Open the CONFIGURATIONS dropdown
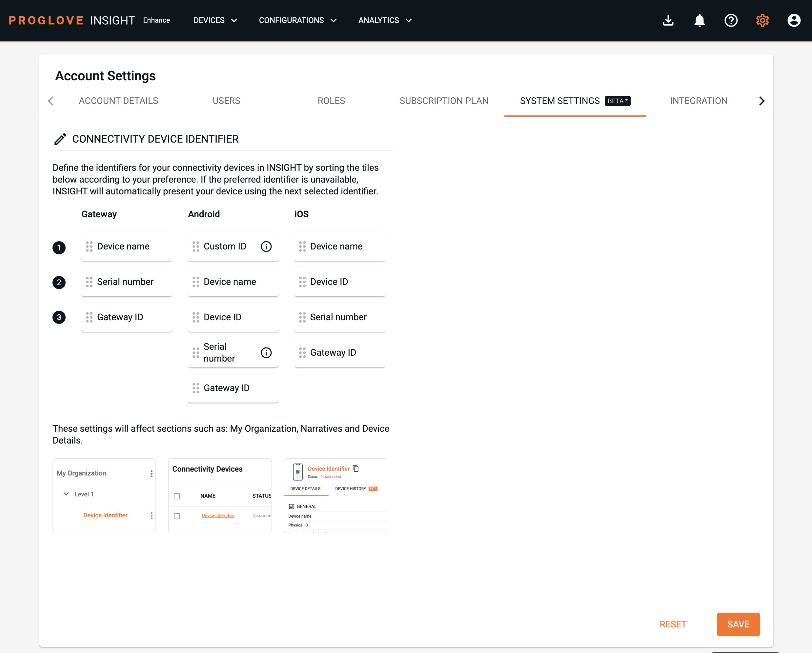The image size is (812, 653). pyautogui.click(x=297, y=20)
